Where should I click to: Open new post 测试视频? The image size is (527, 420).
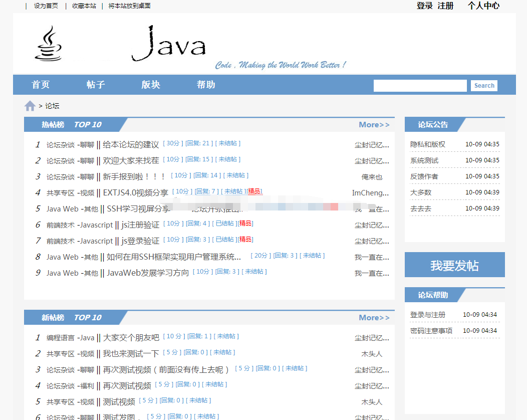[x=119, y=402]
